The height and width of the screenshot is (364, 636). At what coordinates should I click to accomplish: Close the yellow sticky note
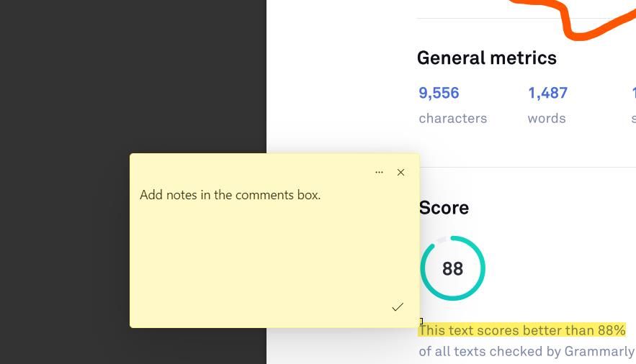pos(400,172)
